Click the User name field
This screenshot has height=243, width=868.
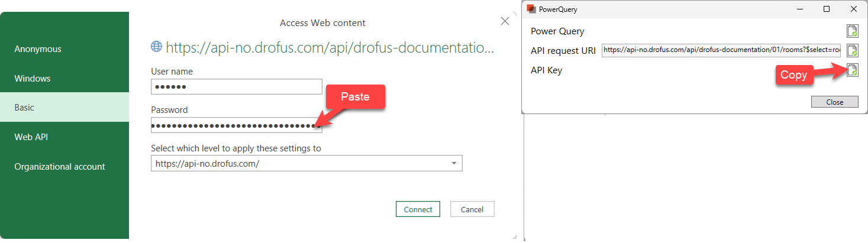click(236, 87)
